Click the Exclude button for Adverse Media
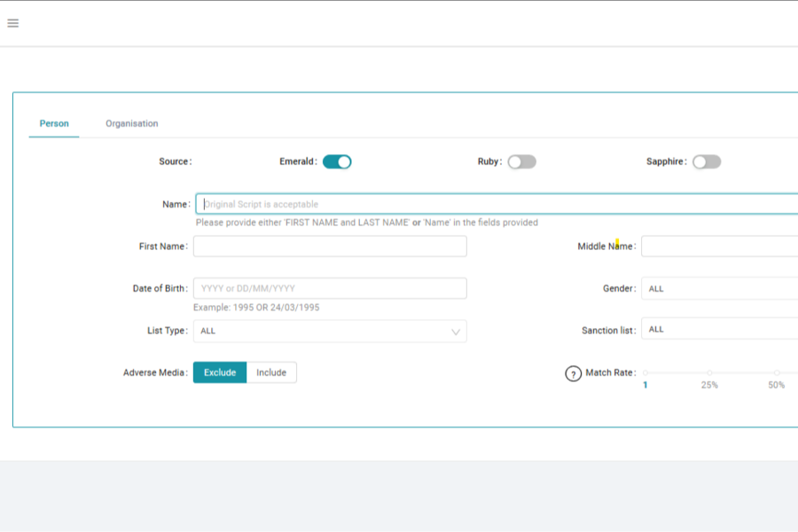Viewport: 798px width, 532px height. (x=220, y=372)
